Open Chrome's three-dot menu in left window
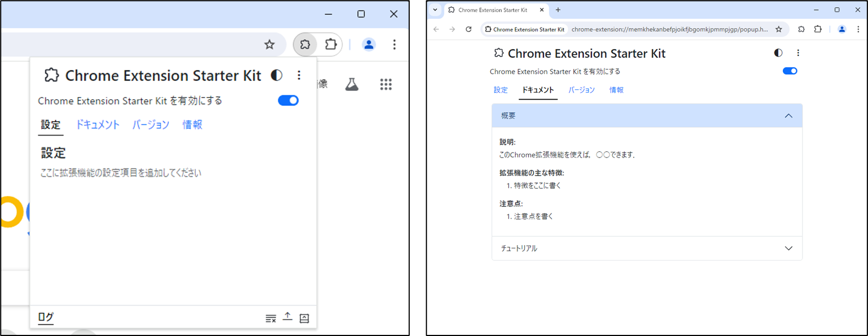This screenshot has width=868, height=336. pyautogui.click(x=394, y=45)
